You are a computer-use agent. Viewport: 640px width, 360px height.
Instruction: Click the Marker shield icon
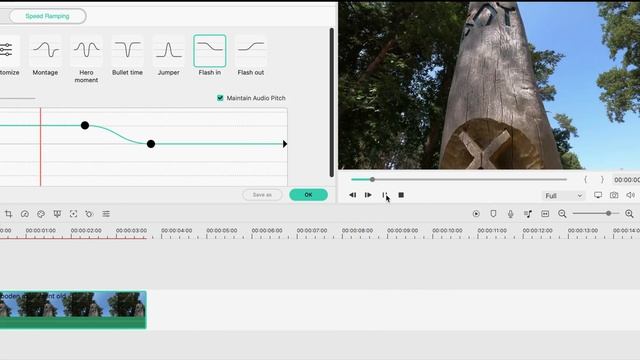(x=493, y=214)
